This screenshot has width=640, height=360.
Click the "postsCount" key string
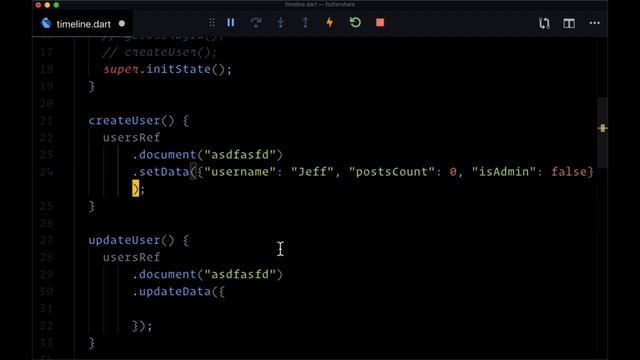[392, 172]
